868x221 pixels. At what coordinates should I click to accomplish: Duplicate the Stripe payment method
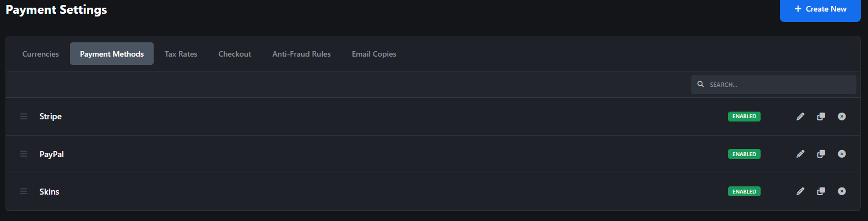tap(821, 117)
